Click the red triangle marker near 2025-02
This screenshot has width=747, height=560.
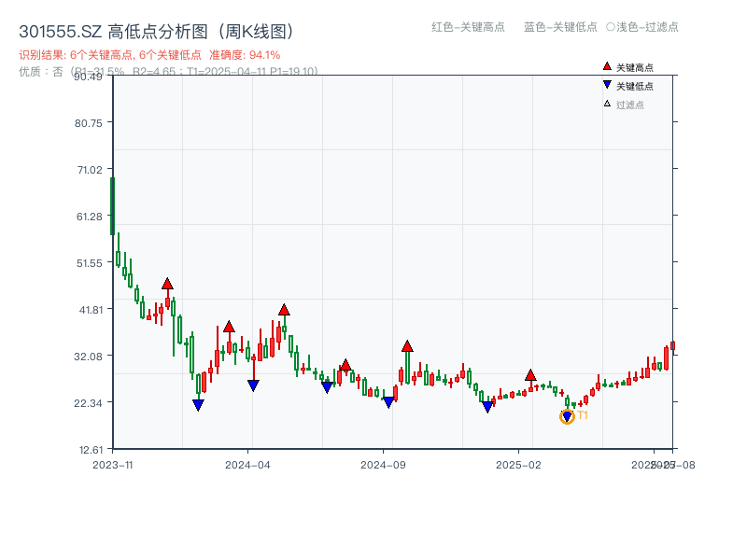point(530,376)
